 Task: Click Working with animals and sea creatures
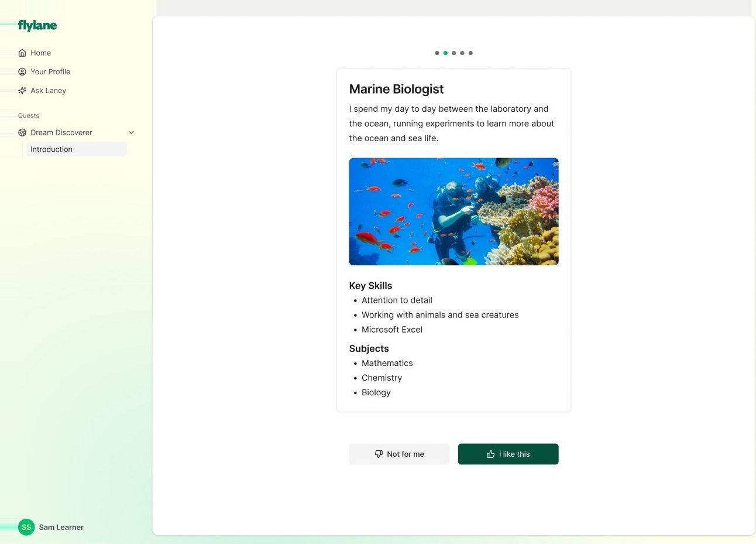pyautogui.click(x=440, y=315)
